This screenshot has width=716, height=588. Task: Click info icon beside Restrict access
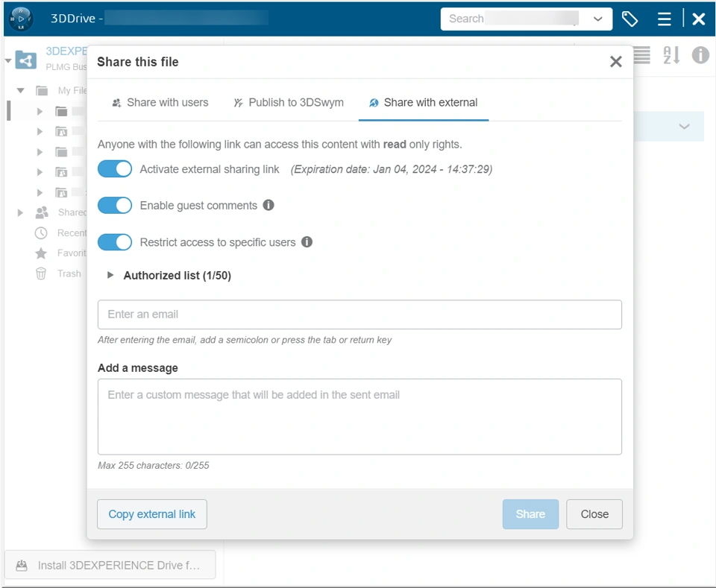point(307,242)
